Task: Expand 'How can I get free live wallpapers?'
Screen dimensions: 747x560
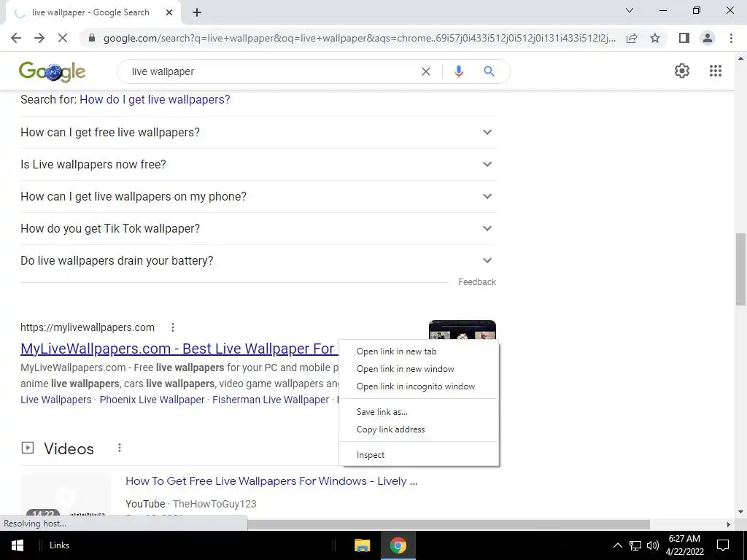Action: coord(258,133)
